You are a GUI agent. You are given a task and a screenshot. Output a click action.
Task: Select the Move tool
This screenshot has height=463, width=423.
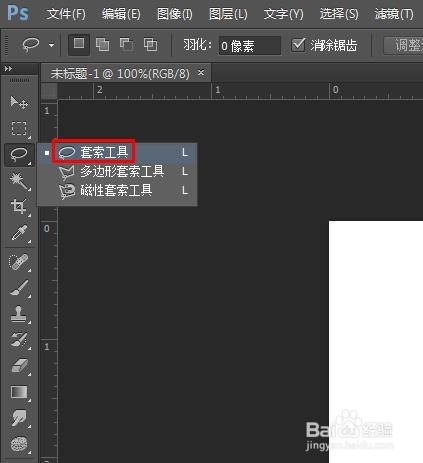click(19, 102)
